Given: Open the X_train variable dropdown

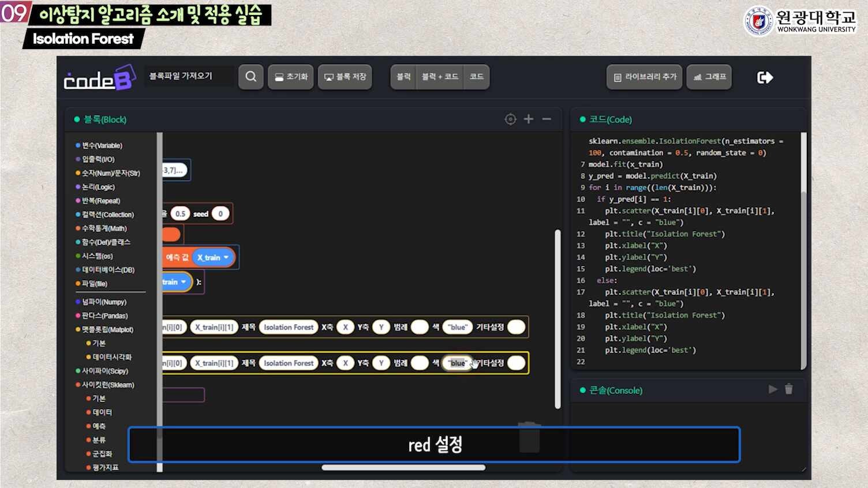Looking at the screenshot, I should (213, 257).
